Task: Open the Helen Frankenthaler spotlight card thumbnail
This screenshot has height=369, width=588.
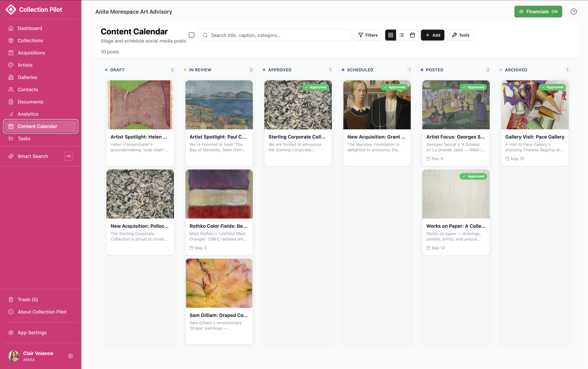Action: (x=140, y=105)
